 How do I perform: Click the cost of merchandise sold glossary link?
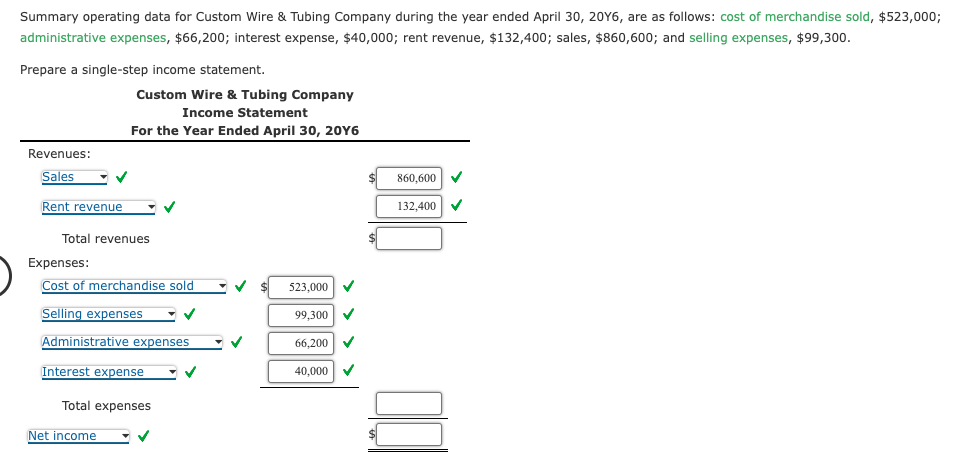[795, 17]
